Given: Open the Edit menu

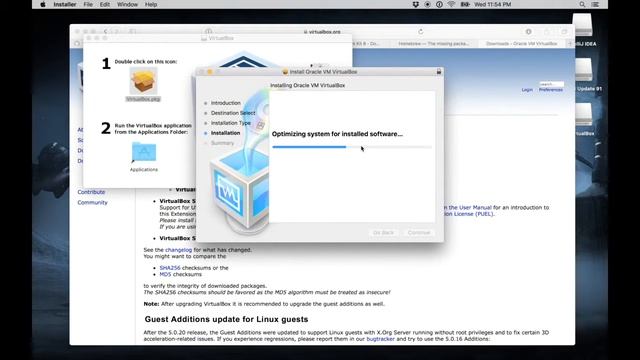Looking at the screenshot, I should click(x=105, y=4).
